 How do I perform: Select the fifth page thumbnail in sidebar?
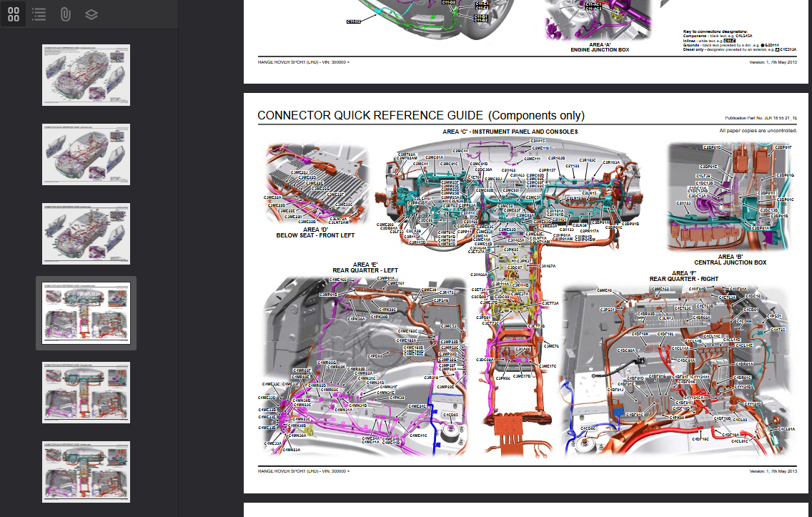tap(86, 392)
